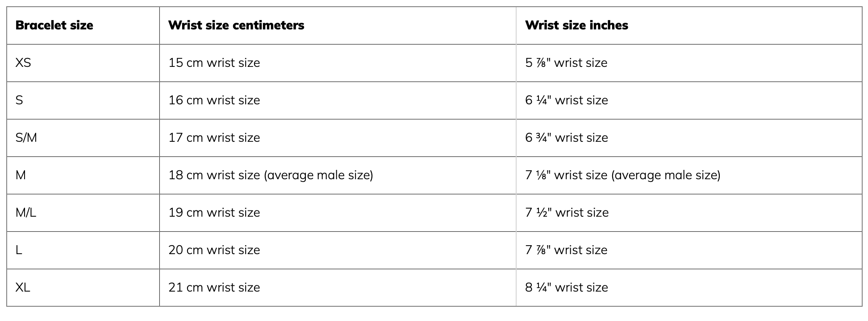This screenshot has width=868, height=321.
Task: Click the 7 ½" wrist size cell
Action: coord(567,213)
